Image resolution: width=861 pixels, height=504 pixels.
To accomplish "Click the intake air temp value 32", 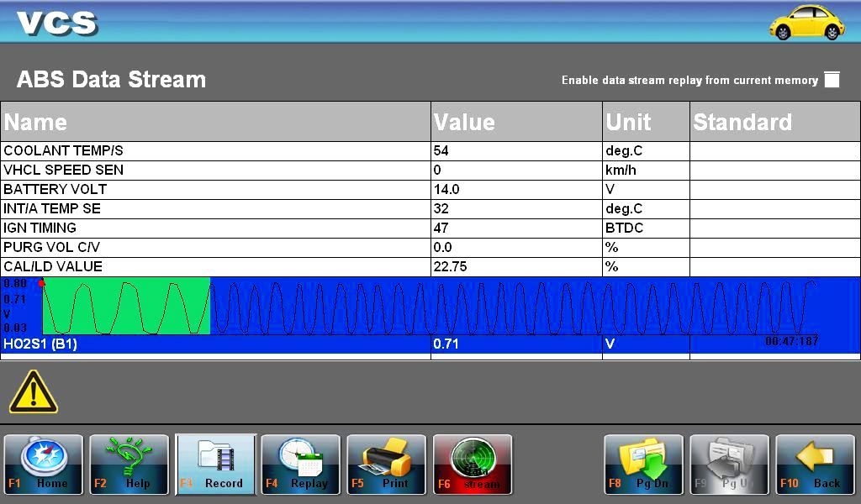I will 441,208.
